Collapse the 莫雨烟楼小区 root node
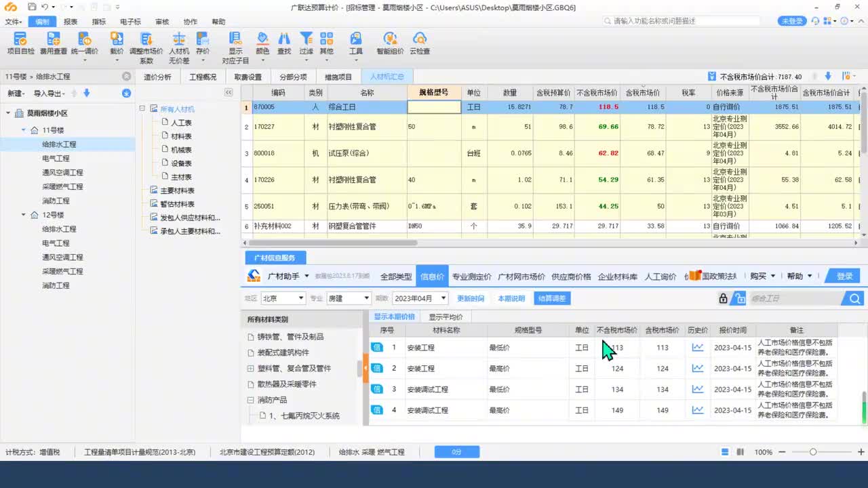Screen dimensions: 868x488 click(8, 113)
